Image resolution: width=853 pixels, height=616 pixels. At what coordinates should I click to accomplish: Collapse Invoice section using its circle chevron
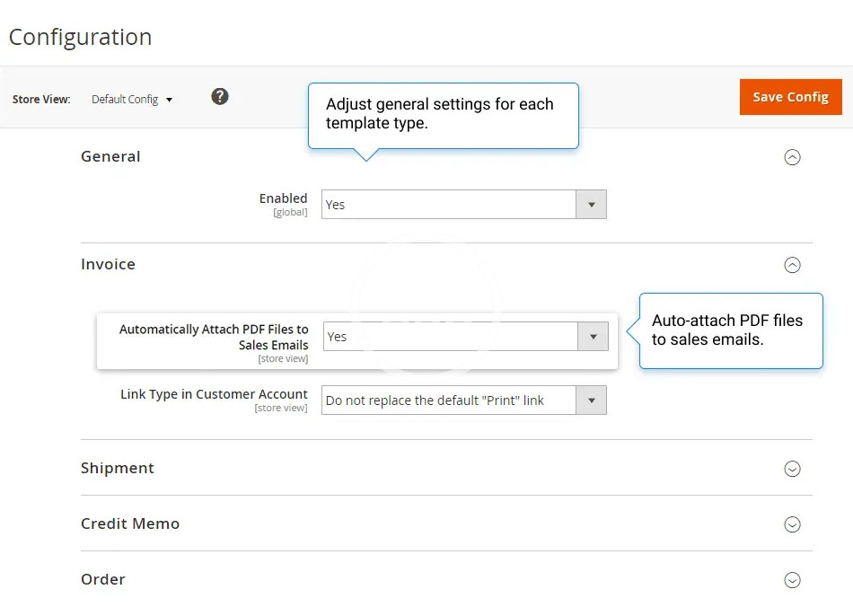[792, 265]
